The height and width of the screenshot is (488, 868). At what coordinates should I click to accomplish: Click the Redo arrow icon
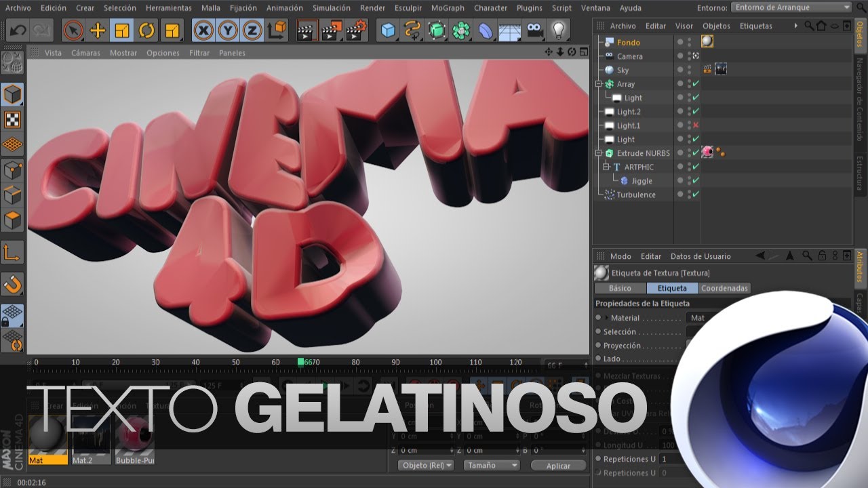click(x=41, y=30)
